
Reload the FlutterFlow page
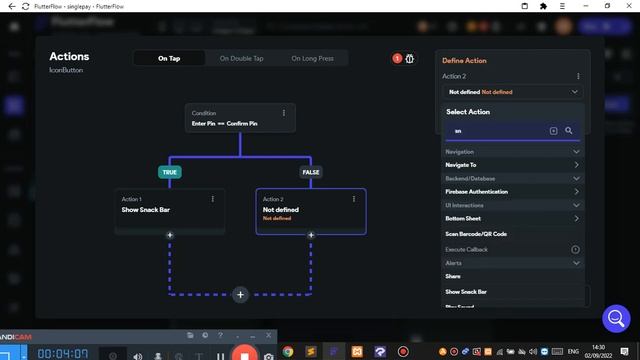pyautogui.click(x=25, y=6)
